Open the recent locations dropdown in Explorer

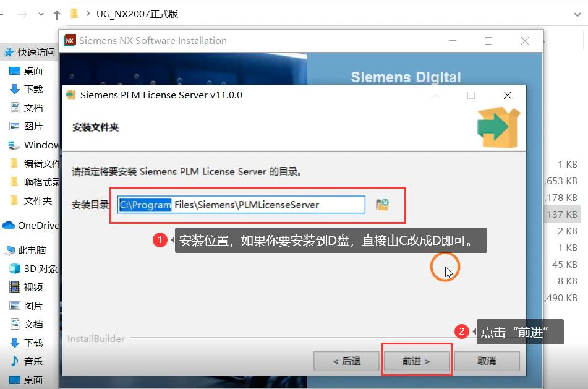tap(41, 14)
